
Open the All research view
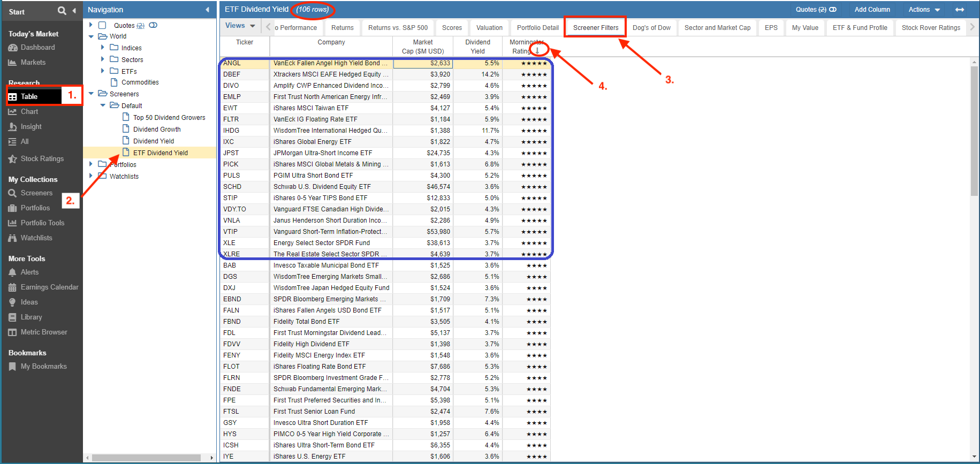[18, 142]
